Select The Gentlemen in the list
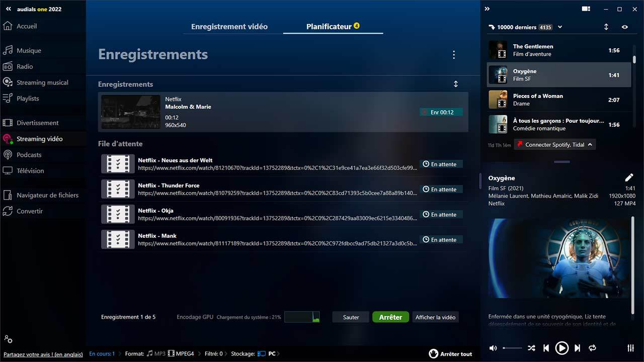Viewport: 644px width, 362px height. pos(558,50)
